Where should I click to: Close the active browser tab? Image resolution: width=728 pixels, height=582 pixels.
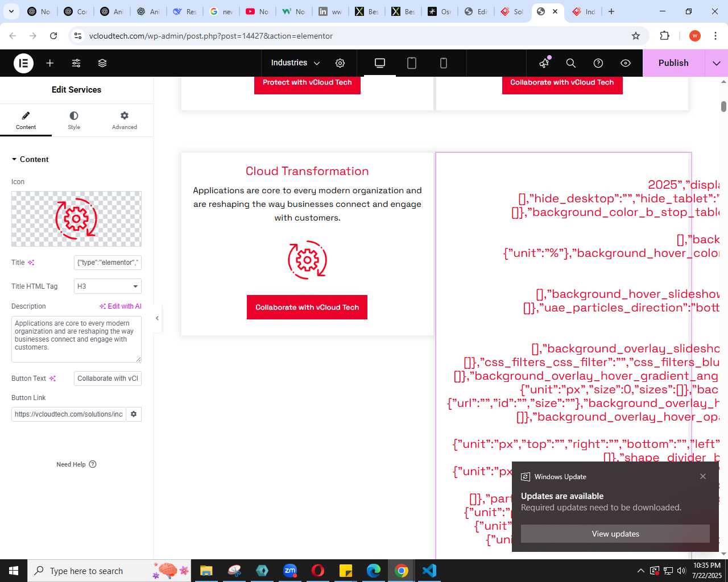coord(555,11)
